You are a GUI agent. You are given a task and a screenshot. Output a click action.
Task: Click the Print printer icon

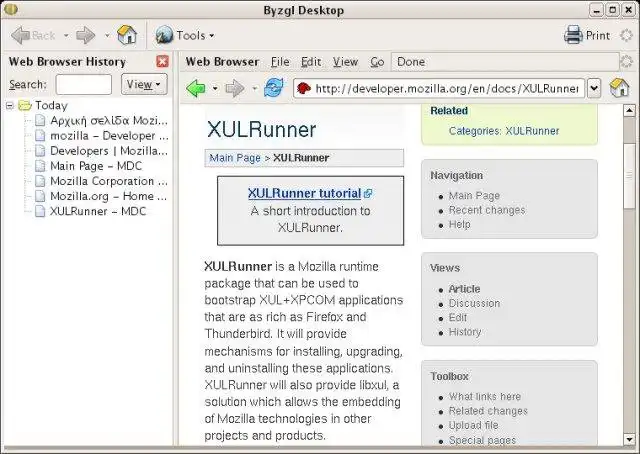point(573,35)
